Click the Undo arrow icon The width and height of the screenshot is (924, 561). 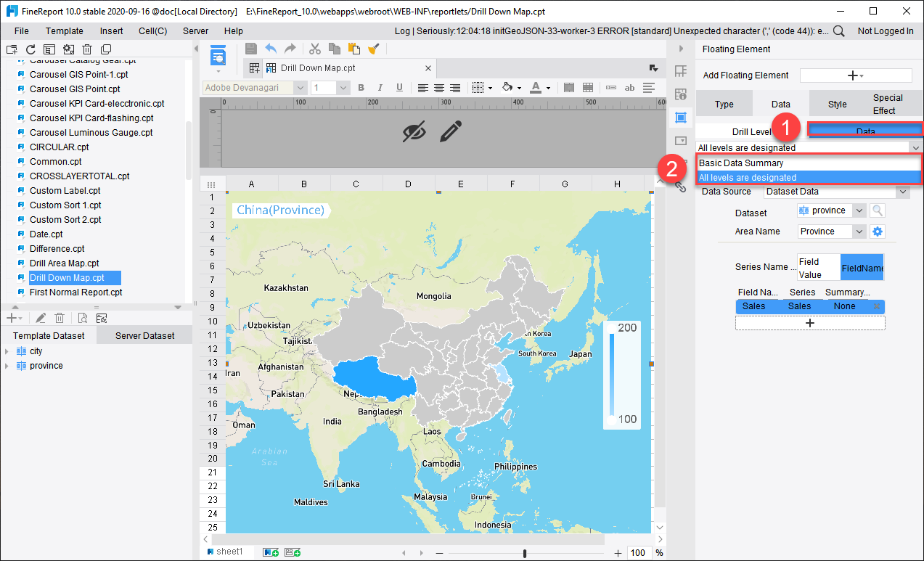point(269,49)
